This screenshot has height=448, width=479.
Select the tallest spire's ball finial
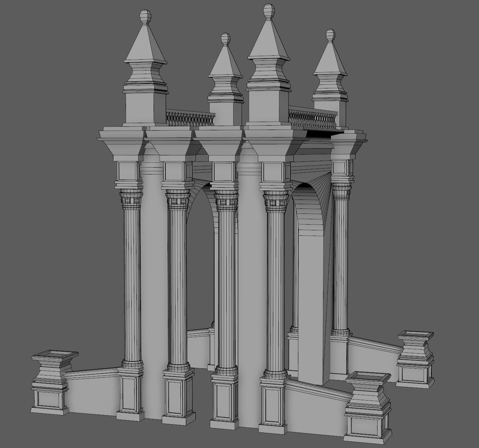click(268, 11)
